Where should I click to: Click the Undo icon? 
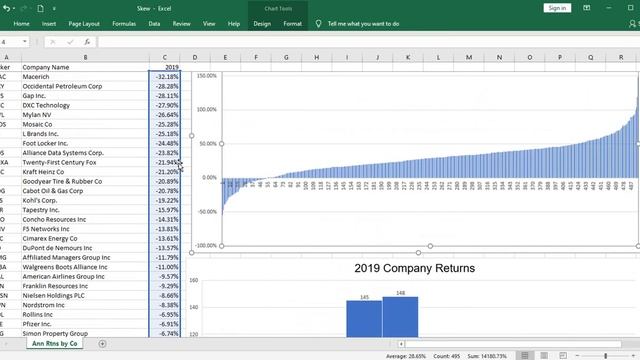click(6, 8)
